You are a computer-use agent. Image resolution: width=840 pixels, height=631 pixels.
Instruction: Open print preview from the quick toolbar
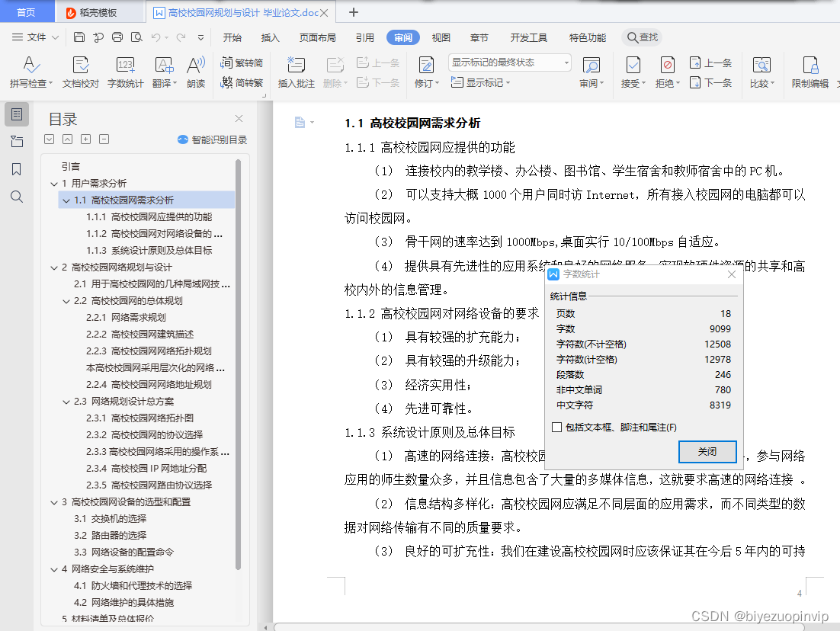[x=136, y=37]
